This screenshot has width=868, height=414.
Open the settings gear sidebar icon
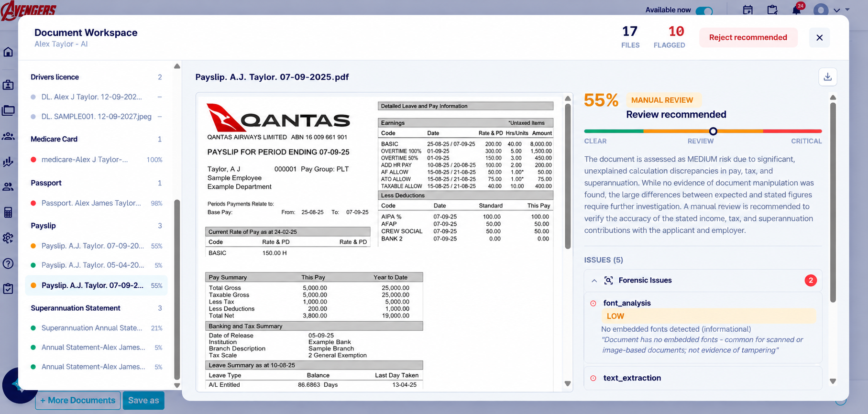point(8,238)
